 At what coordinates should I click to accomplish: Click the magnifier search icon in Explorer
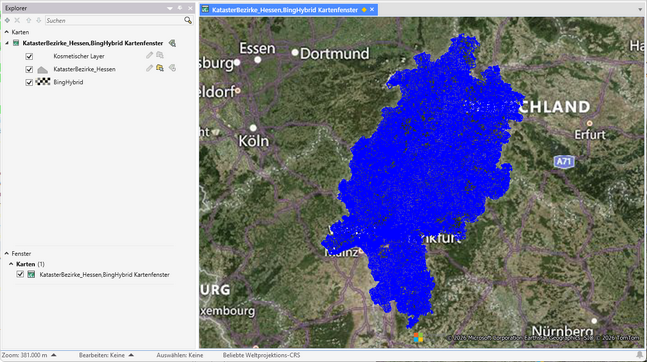[x=188, y=20]
